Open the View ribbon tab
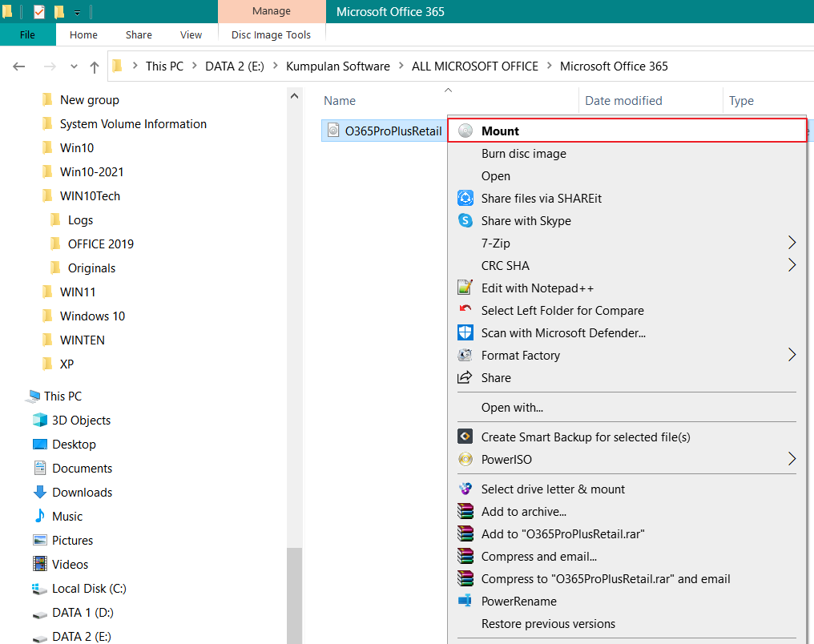Image resolution: width=814 pixels, height=644 pixels. tap(191, 34)
